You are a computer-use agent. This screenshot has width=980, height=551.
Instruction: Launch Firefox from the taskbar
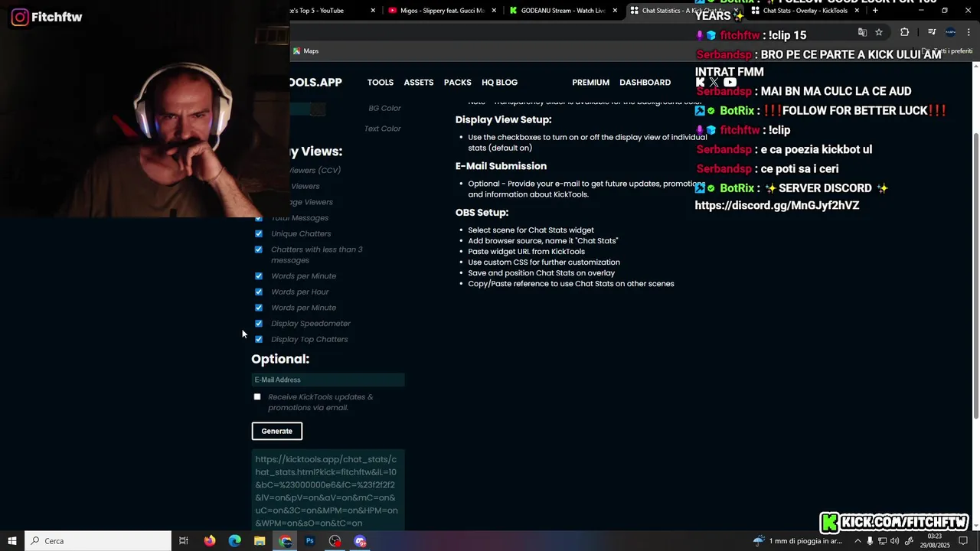point(210,541)
